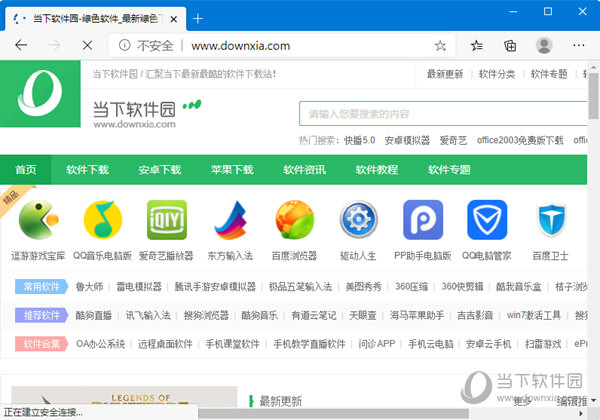Open the 海马苹果助手 link
This screenshot has width=600, height=420.
pyautogui.click(x=417, y=315)
